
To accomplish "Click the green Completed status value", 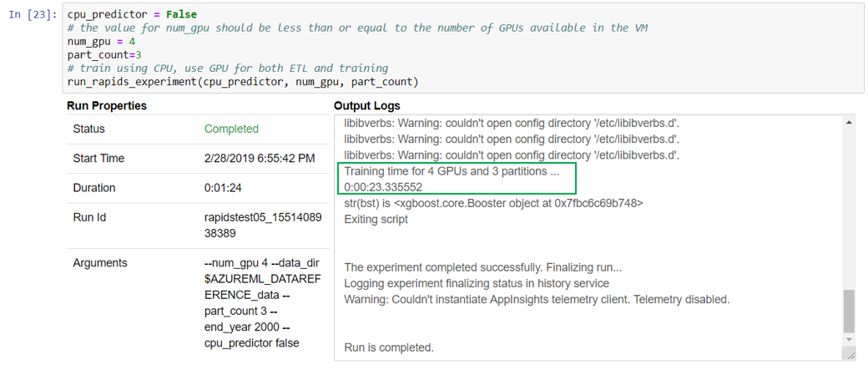I will click(x=231, y=129).
